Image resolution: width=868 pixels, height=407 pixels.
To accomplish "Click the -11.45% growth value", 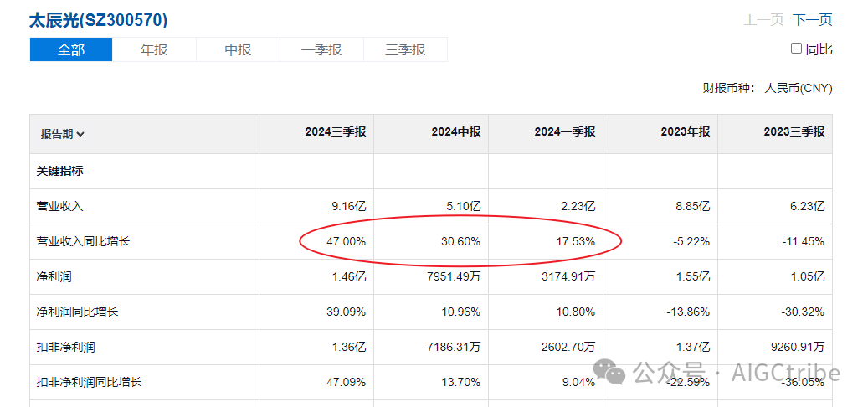I will [x=804, y=241].
